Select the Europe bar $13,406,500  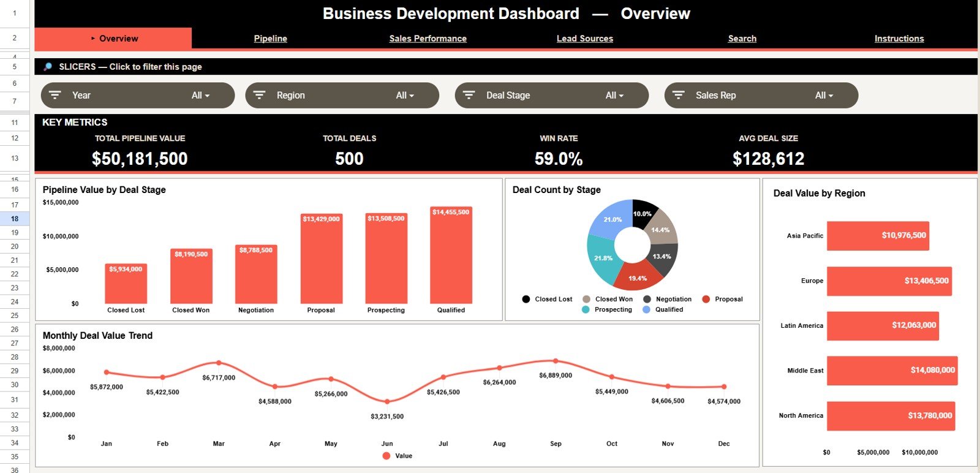[889, 281]
